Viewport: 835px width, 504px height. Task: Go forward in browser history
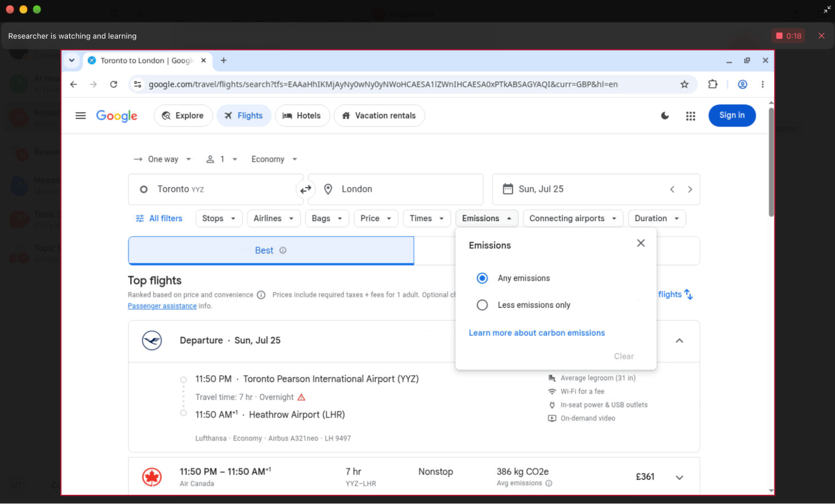94,84
